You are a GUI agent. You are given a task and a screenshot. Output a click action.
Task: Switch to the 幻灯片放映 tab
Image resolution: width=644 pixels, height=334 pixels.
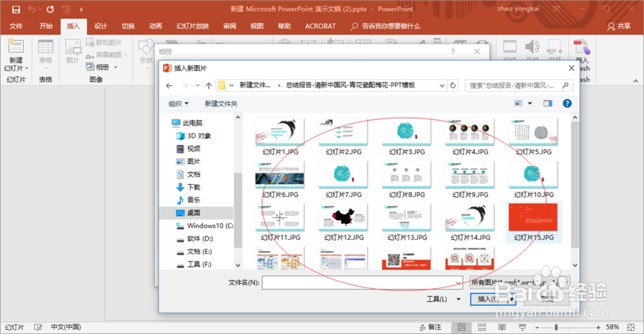[193, 26]
